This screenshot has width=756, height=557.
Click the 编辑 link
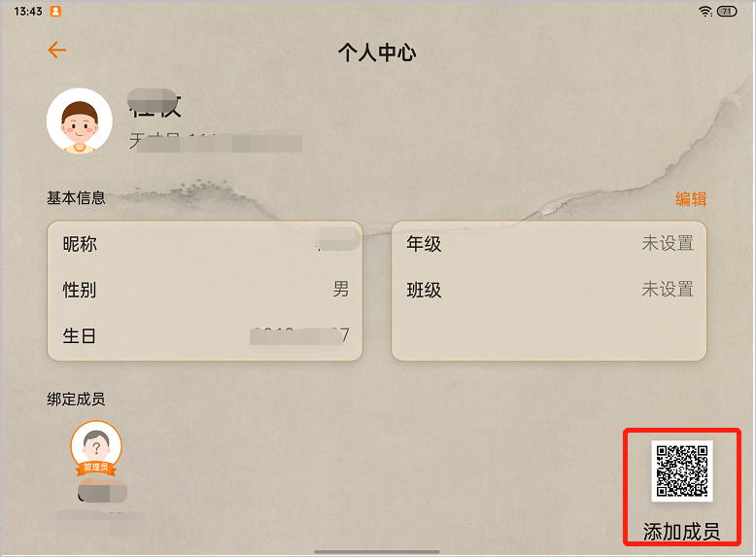(691, 198)
